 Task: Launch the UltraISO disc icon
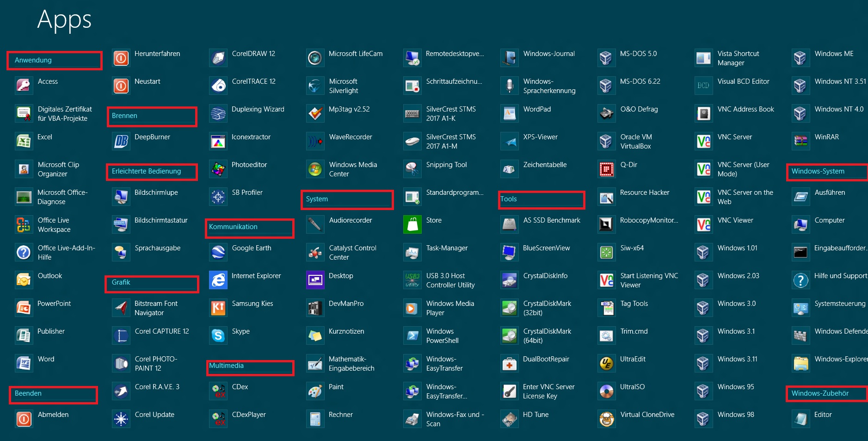pyautogui.click(x=606, y=391)
